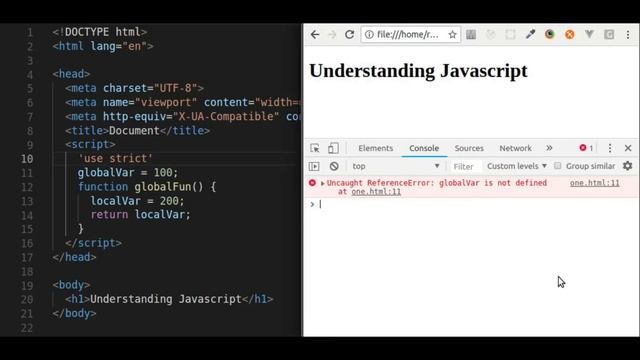640x360 pixels.
Task: Click line number 10 in editor
Action: (x=27, y=159)
